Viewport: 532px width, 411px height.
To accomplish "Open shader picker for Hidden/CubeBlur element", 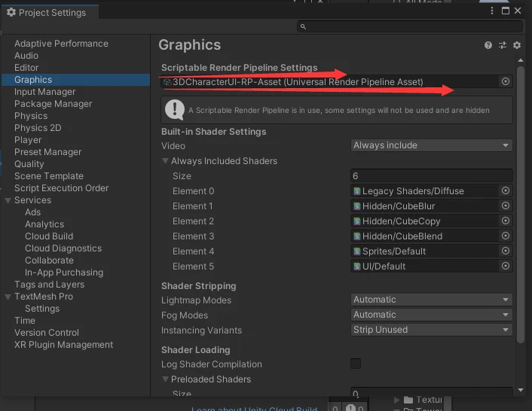I will (x=506, y=206).
